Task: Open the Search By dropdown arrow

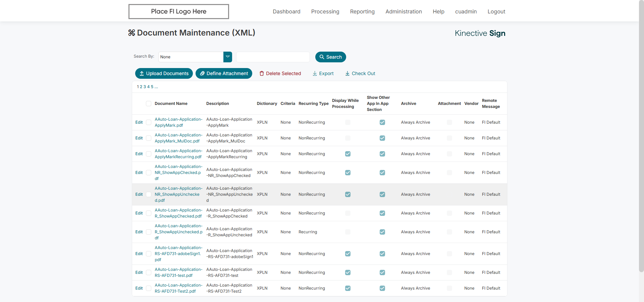Action: pos(228,57)
